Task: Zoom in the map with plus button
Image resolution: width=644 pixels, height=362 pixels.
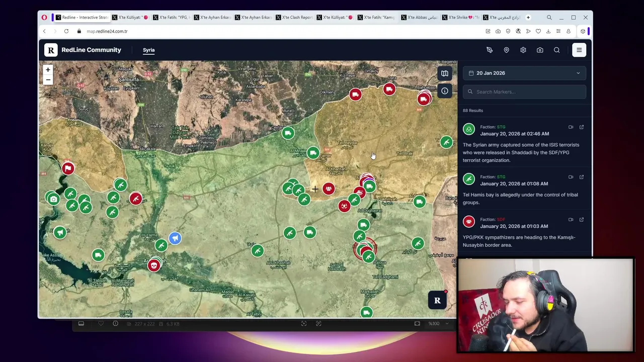Action: coord(48,70)
